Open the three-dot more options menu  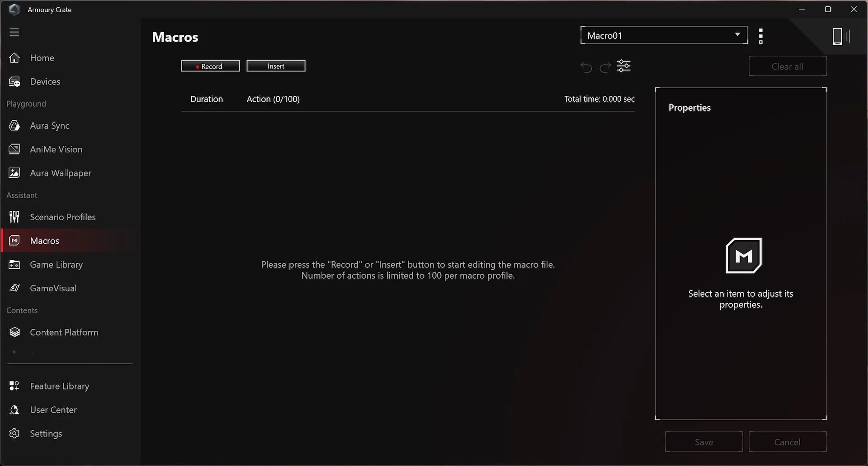(761, 36)
